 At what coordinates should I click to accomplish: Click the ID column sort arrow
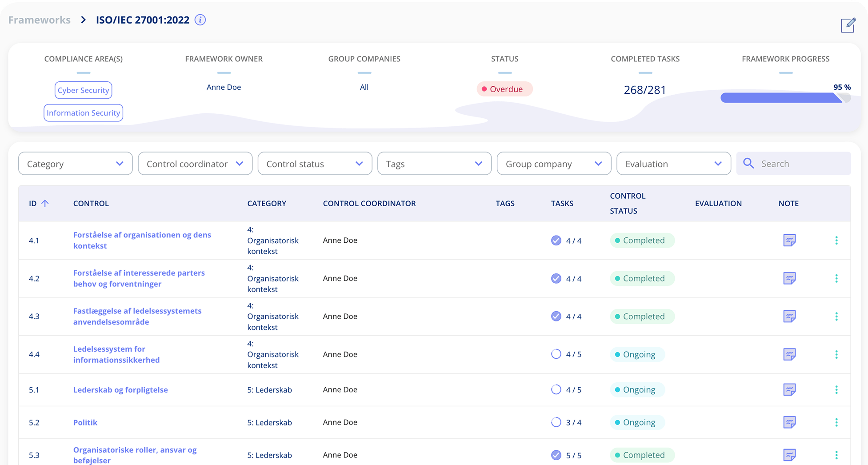click(45, 203)
